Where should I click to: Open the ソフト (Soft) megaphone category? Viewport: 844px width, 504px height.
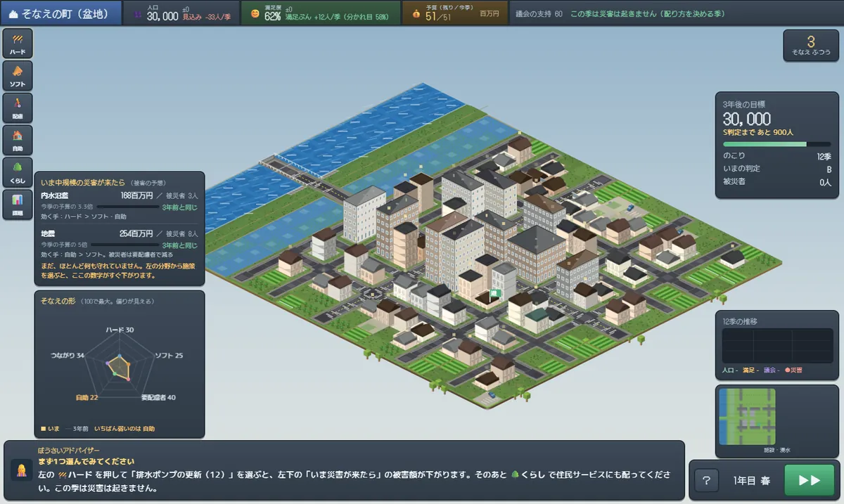[x=17, y=75]
